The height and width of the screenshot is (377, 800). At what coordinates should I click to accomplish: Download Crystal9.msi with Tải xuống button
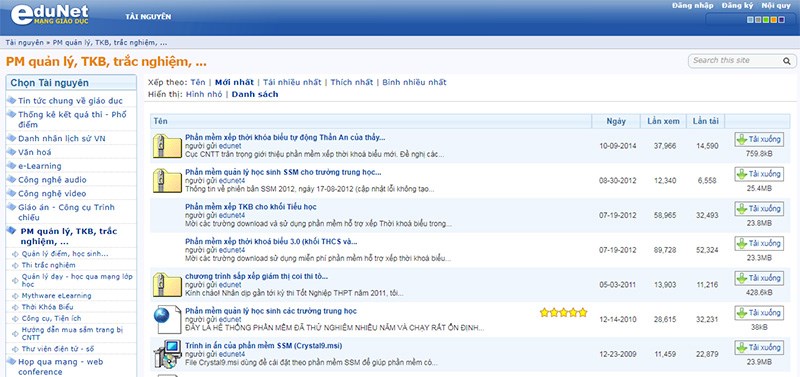759,347
